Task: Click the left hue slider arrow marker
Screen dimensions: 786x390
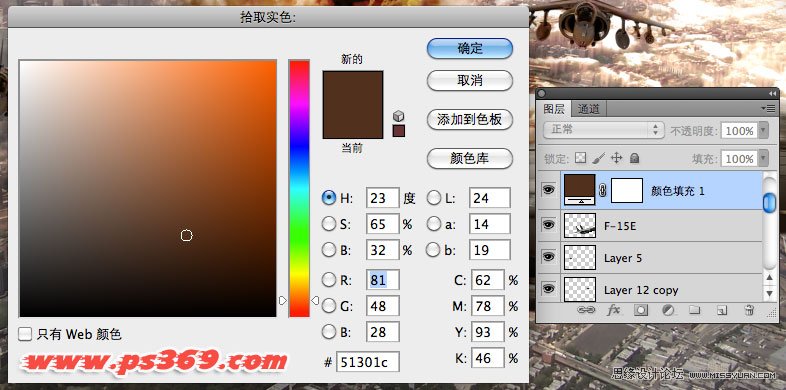Action: [x=283, y=300]
